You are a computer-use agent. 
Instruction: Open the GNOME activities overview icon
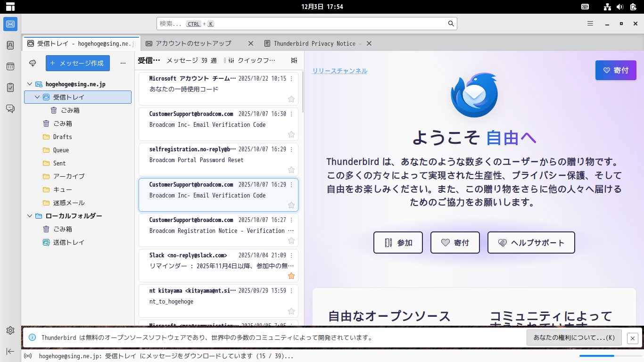10,7
